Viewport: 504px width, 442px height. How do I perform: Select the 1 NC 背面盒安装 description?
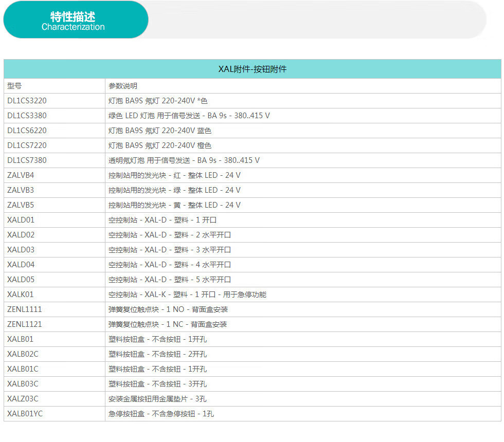[x=168, y=324]
